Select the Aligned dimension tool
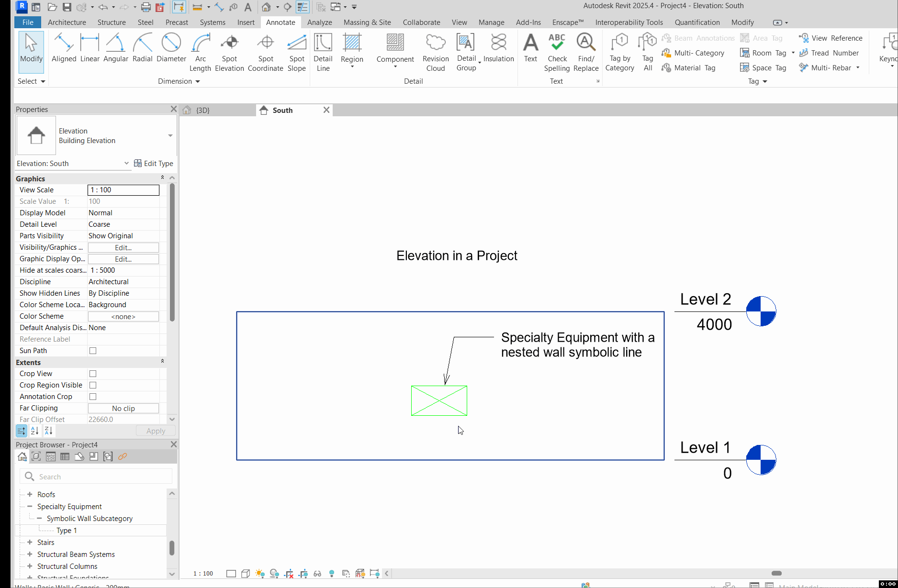The image size is (898, 588). (63, 48)
